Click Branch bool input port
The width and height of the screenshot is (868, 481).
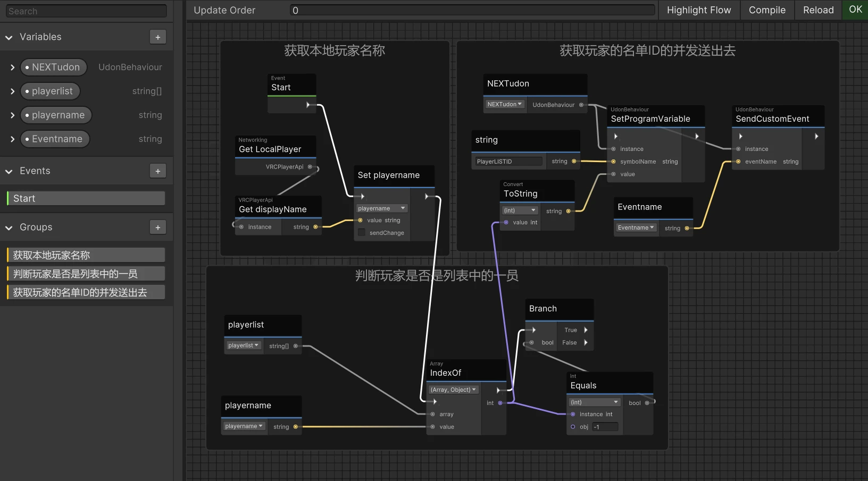click(531, 343)
